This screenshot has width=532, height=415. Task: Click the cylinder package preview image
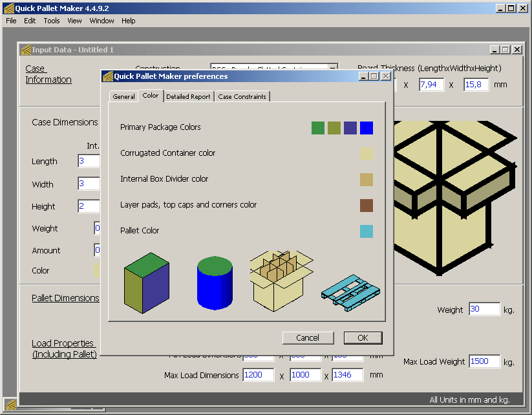coord(215,283)
